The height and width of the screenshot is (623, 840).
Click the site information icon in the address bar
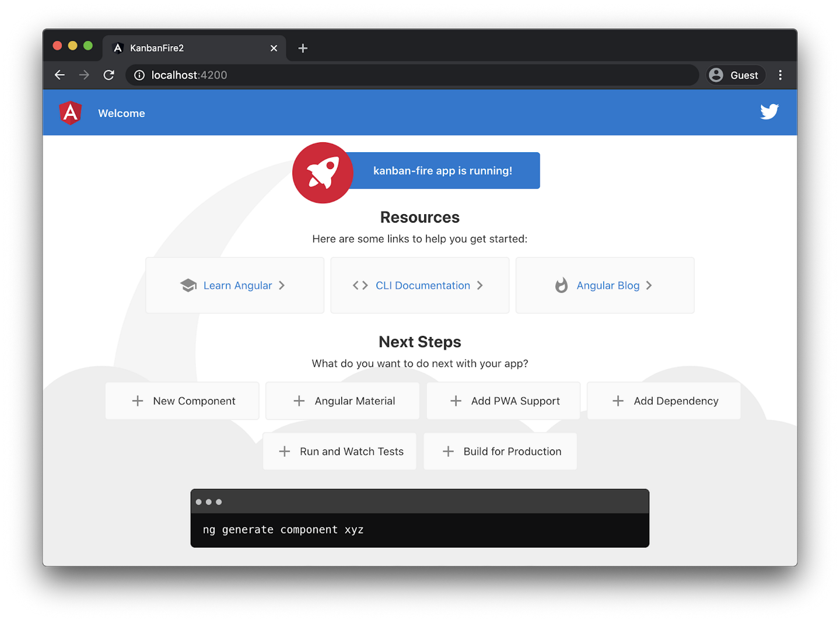coord(139,75)
